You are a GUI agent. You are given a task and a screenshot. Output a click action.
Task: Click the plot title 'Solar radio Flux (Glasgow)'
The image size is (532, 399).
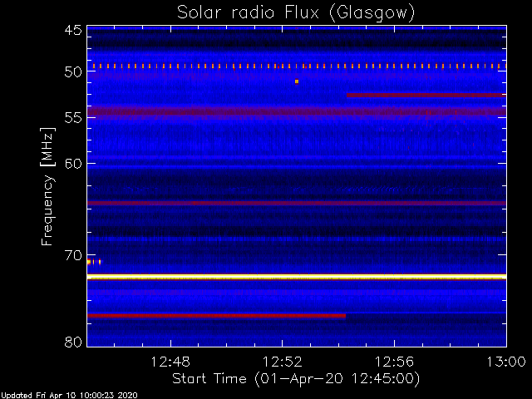tap(296, 13)
